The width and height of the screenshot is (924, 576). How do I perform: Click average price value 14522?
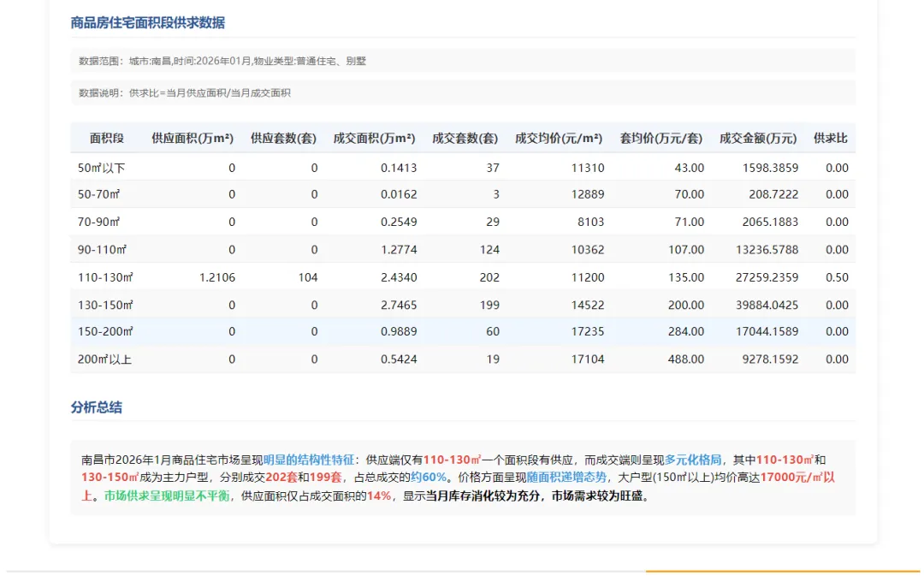588,305
